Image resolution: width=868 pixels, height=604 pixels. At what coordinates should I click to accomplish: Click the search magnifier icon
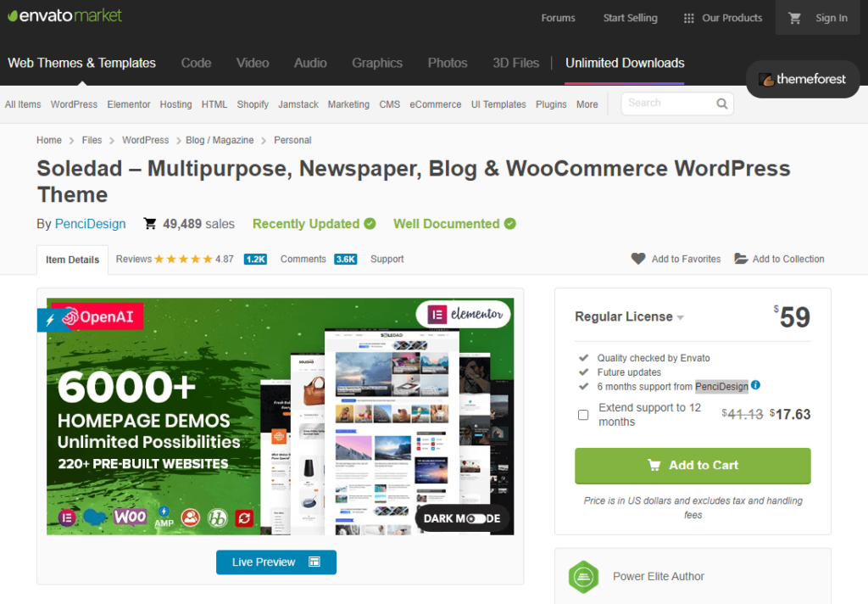722,103
